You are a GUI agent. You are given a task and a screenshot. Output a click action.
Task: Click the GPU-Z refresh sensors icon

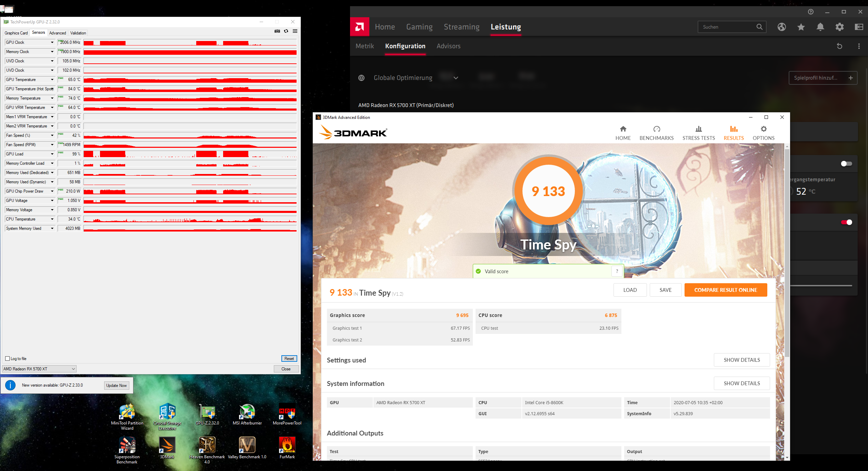[x=286, y=31]
